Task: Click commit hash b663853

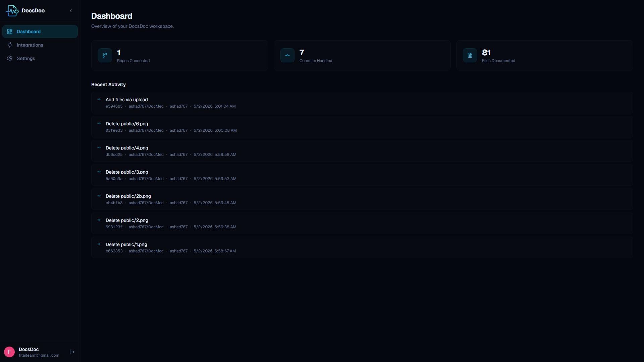Action: coord(114,251)
